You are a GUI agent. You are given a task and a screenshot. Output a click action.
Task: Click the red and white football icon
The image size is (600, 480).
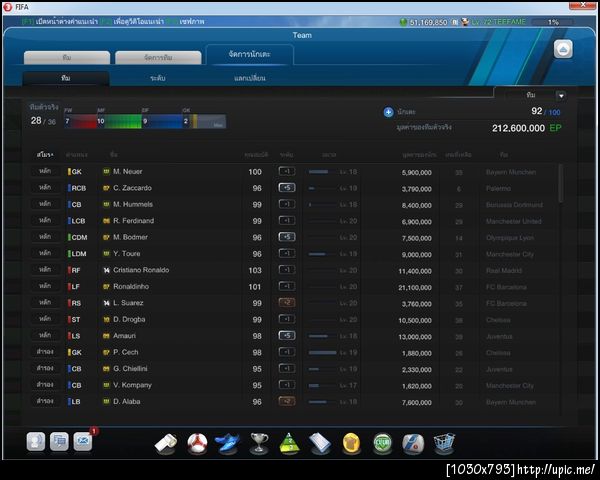[197, 444]
